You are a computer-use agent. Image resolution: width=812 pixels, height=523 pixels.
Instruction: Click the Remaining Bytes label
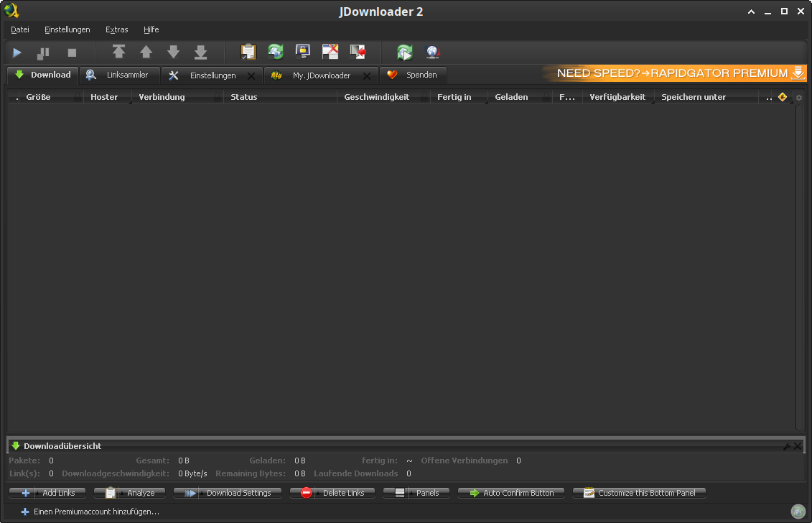pos(251,473)
